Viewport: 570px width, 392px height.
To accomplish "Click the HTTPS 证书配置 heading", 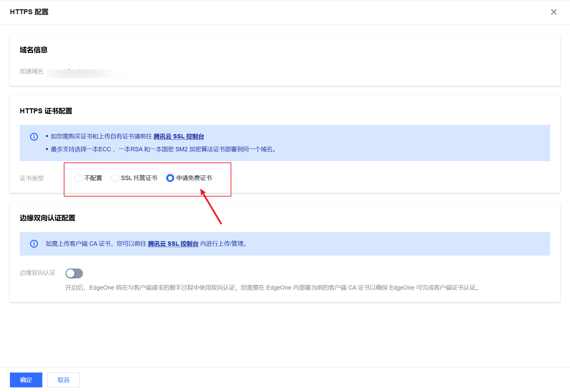I will [x=46, y=111].
